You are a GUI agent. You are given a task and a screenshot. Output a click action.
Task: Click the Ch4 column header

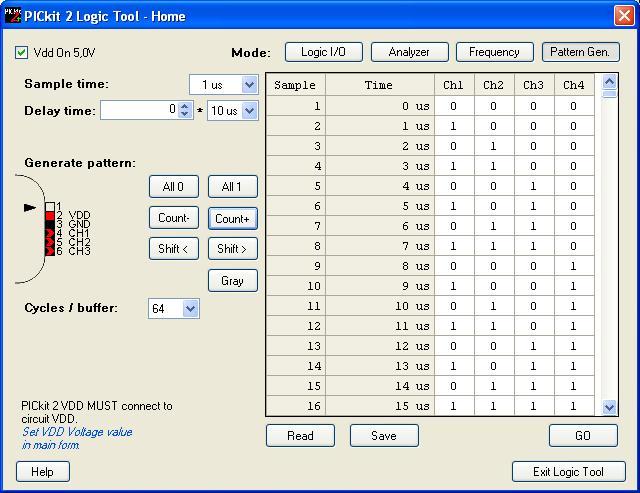574,85
